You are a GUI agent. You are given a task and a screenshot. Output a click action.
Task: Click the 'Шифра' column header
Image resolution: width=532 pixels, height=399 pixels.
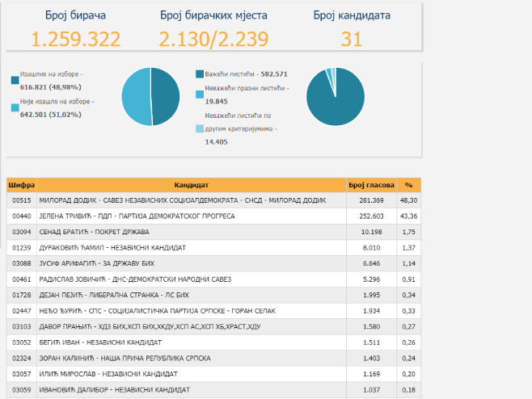point(22,185)
